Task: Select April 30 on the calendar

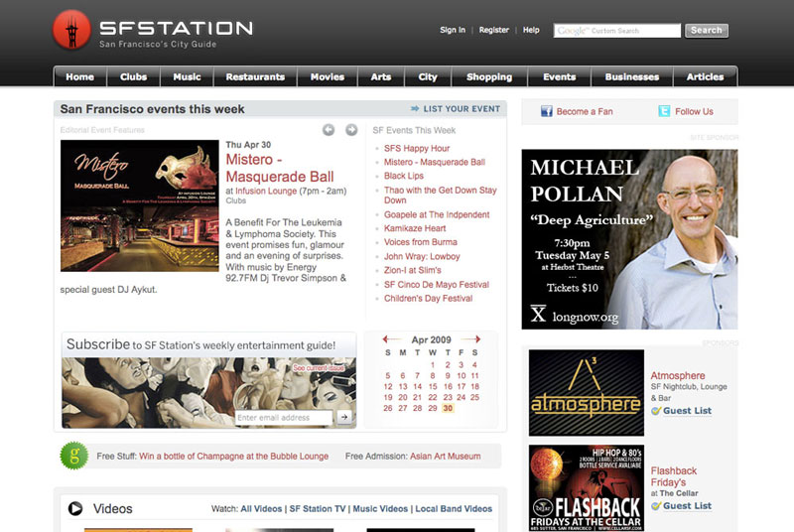Action: click(448, 408)
